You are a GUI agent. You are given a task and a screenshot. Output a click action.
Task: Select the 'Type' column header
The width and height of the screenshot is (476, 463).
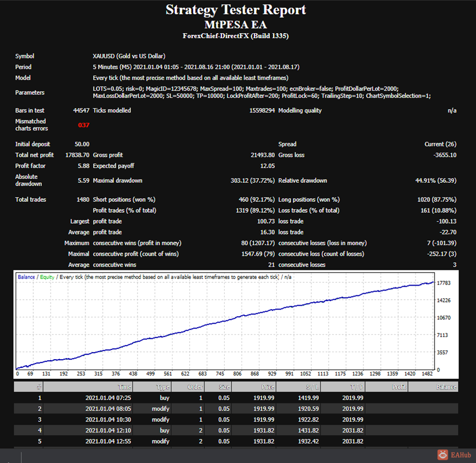coord(152,387)
